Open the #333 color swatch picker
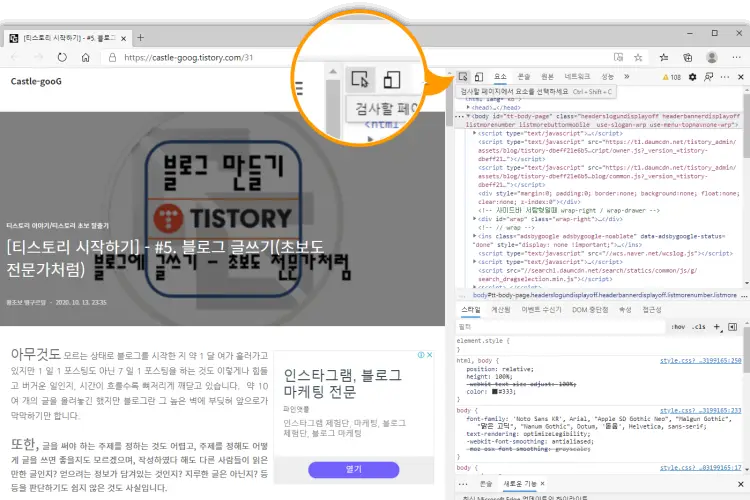750x500 pixels. coord(495,391)
